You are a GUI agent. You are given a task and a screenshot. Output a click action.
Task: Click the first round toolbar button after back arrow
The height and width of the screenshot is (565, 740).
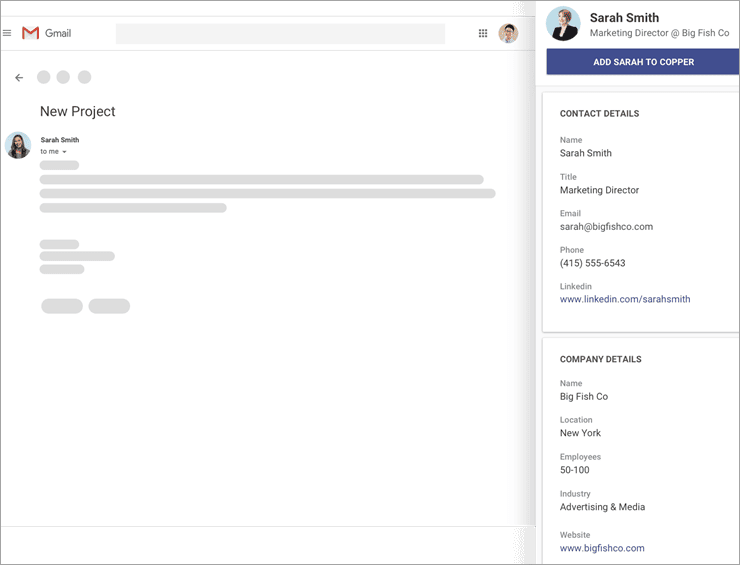tap(43, 77)
